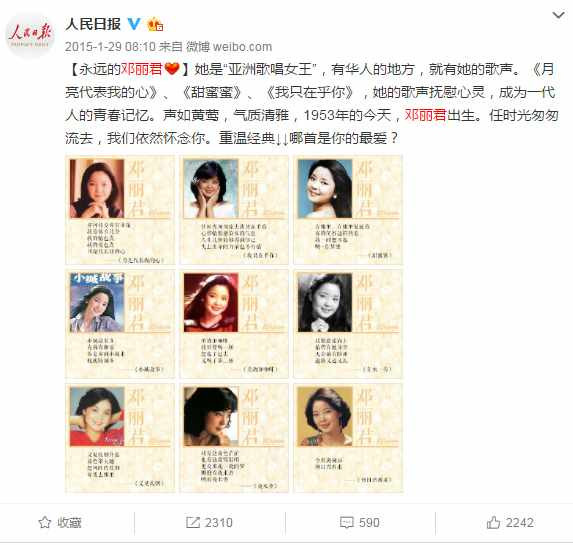This screenshot has width=573, height=545.
Task: Click the gold membership crown badge
Action: (x=155, y=24)
